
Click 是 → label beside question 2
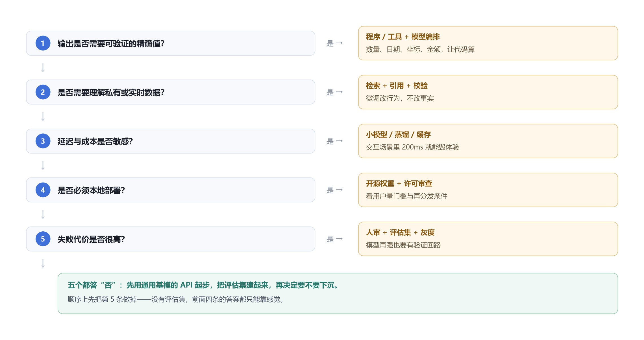tap(334, 92)
